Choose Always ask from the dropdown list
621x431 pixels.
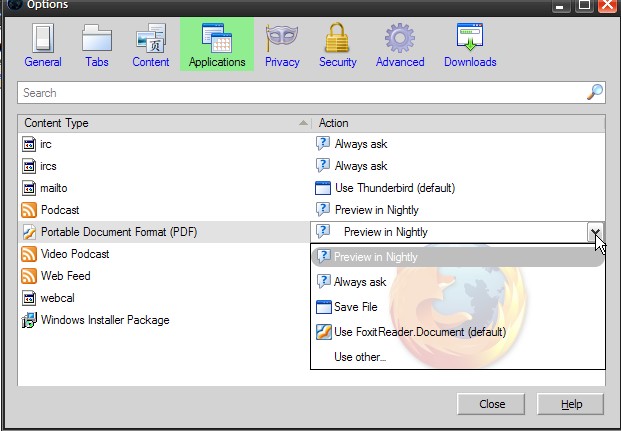[x=458, y=282]
